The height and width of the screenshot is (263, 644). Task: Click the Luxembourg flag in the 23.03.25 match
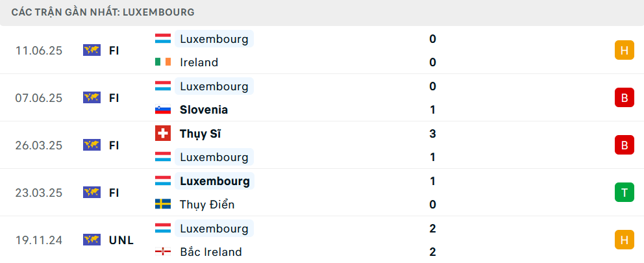coord(163,181)
